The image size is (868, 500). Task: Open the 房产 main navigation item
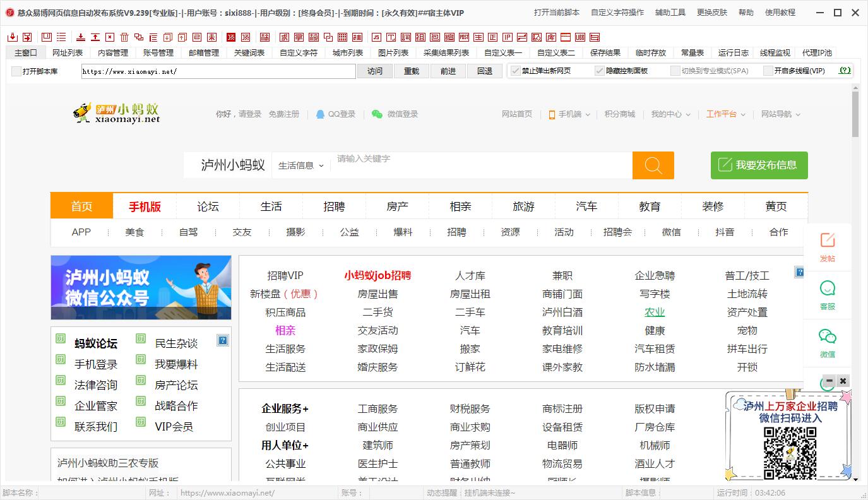[397, 206]
